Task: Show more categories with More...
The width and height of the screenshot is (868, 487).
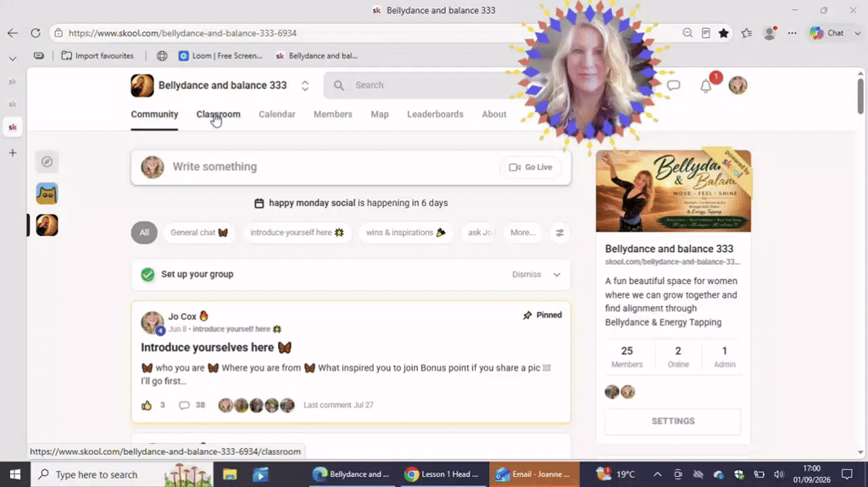Action: tap(522, 232)
